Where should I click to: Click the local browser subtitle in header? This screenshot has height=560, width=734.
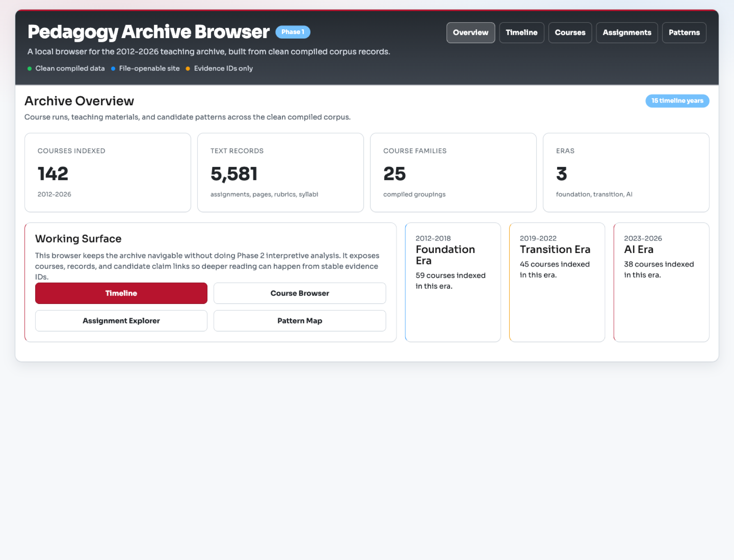pyautogui.click(x=208, y=52)
